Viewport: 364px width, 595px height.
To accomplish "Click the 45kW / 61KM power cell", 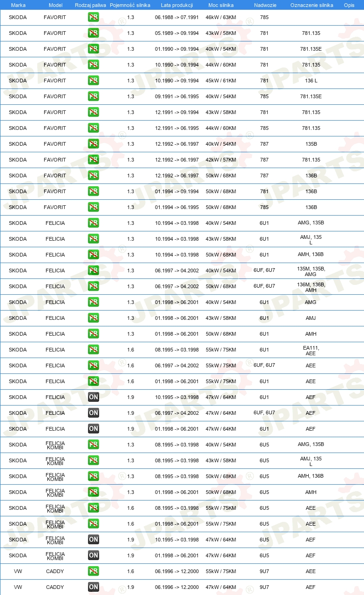I will coord(221,81).
